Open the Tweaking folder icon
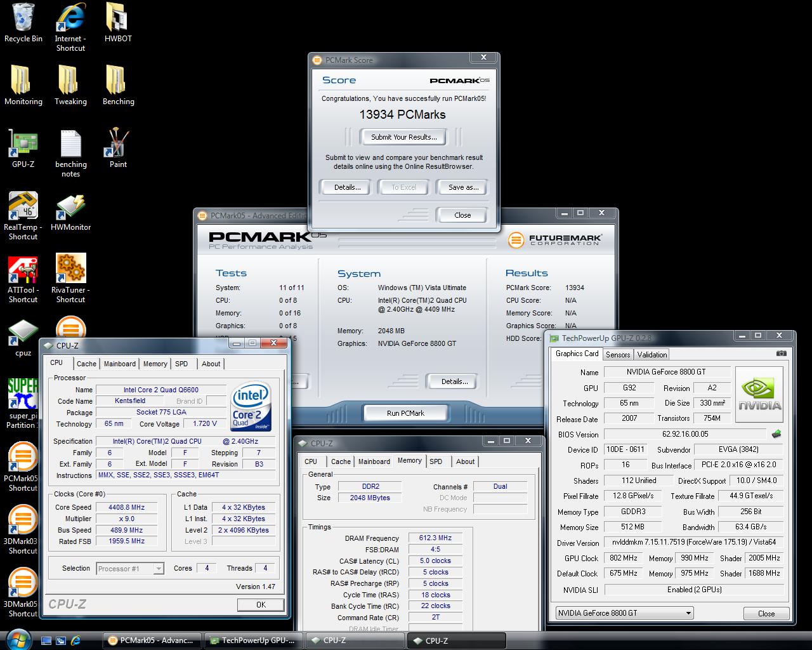 (70, 85)
